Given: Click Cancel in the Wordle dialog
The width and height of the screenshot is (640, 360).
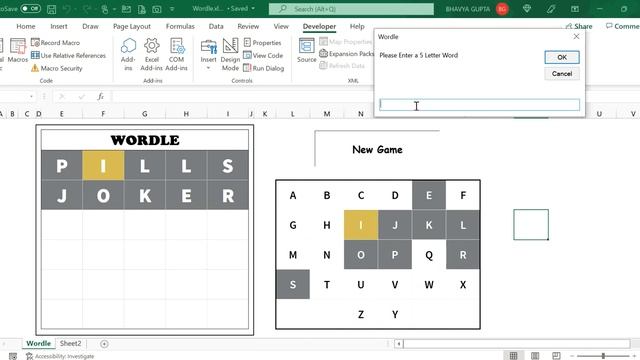Looking at the screenshot, I should click(562, 73).
